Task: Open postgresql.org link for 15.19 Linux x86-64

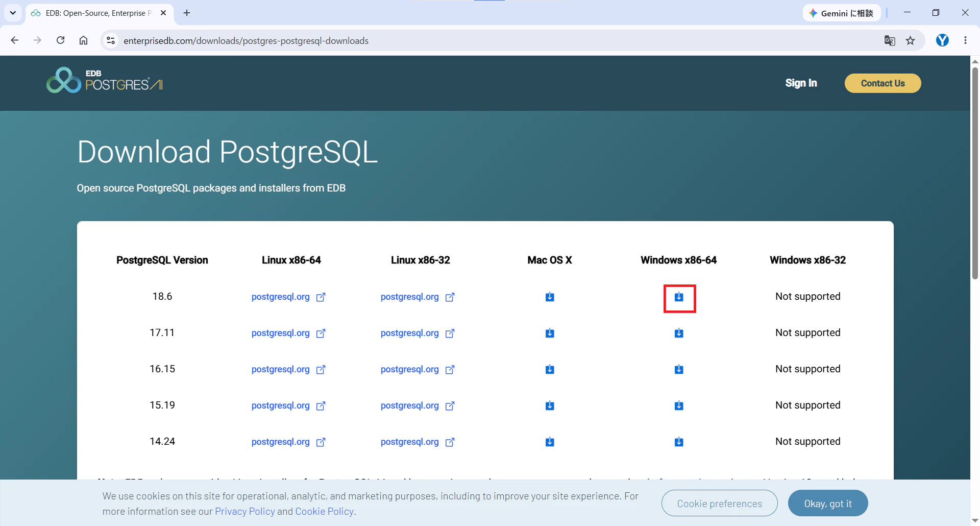Action: click(288, 405)
